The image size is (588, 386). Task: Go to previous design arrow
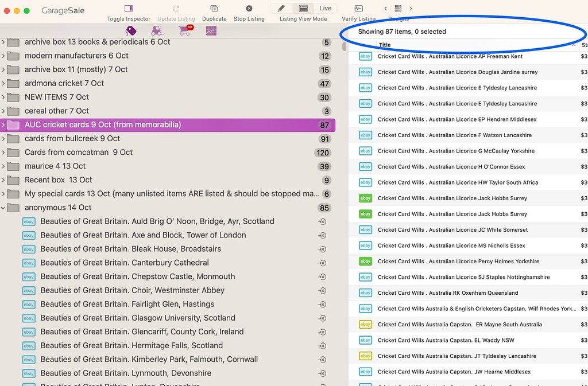[x=385, y=8]
